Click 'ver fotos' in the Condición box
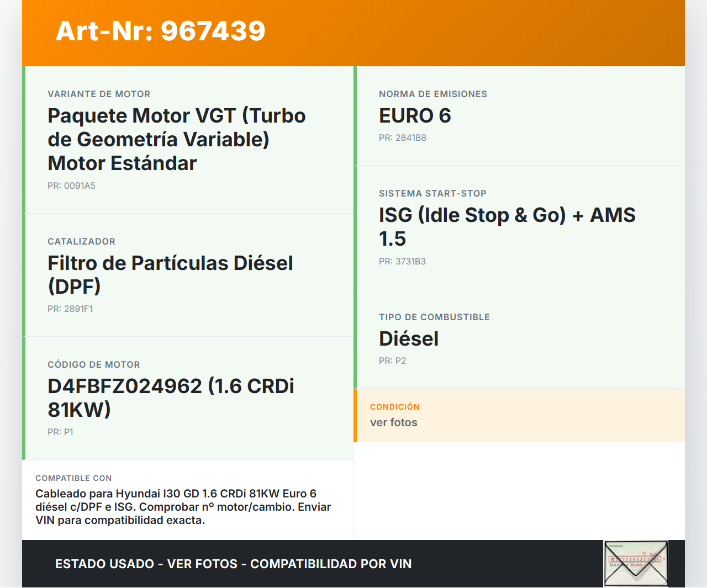This screenshot has height=588, width=707. coord(394,423)
